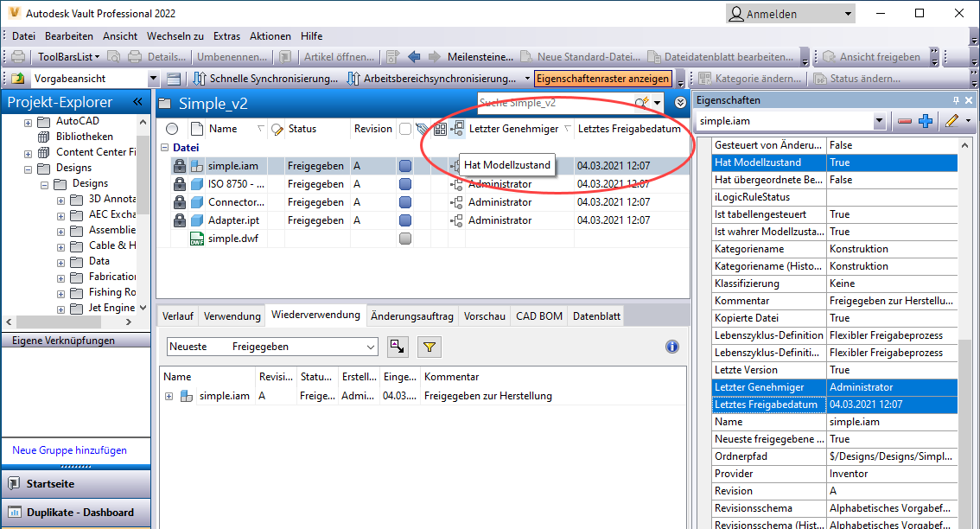Open the Neueste Freigegeben combo box

pyautogui.click(x=272, y=347)
